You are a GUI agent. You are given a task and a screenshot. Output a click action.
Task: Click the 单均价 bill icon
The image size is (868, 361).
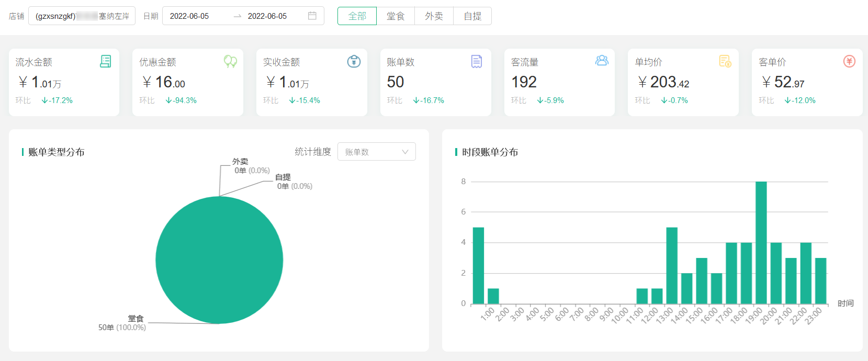click(725, 62)
